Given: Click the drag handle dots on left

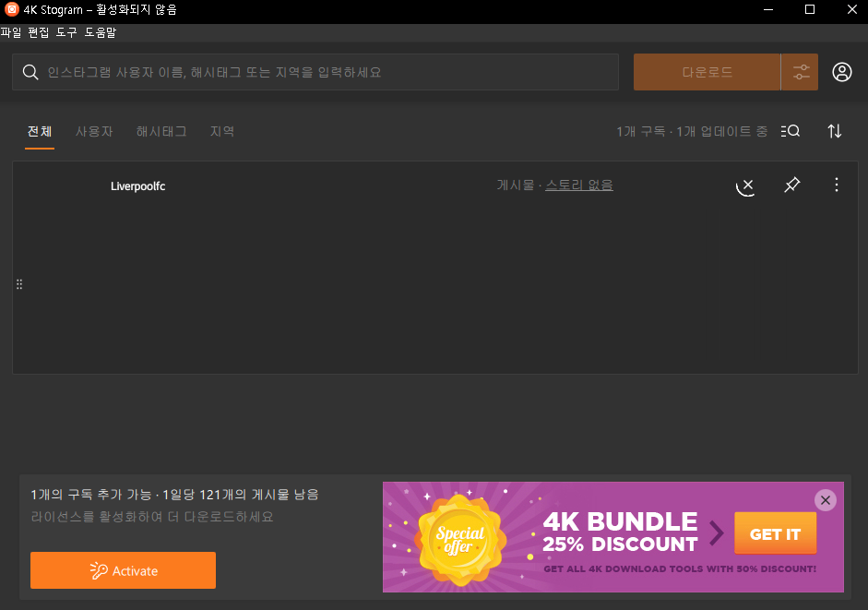Looking at the screenshot, I should pyautogui.click(x=19, y=284).
